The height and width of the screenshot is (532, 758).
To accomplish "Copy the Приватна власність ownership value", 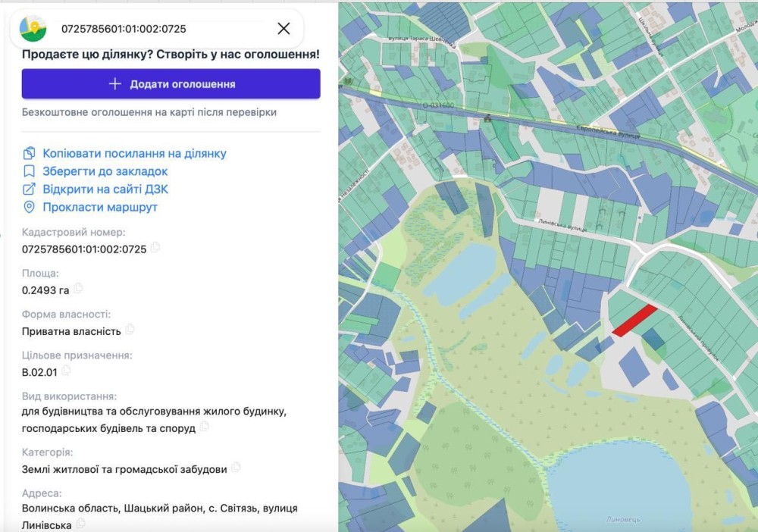I will (130, 330).
